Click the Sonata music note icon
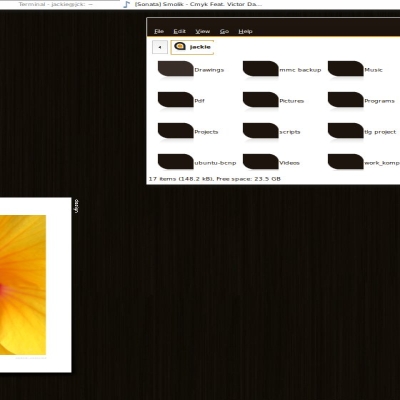 point(126,4)
